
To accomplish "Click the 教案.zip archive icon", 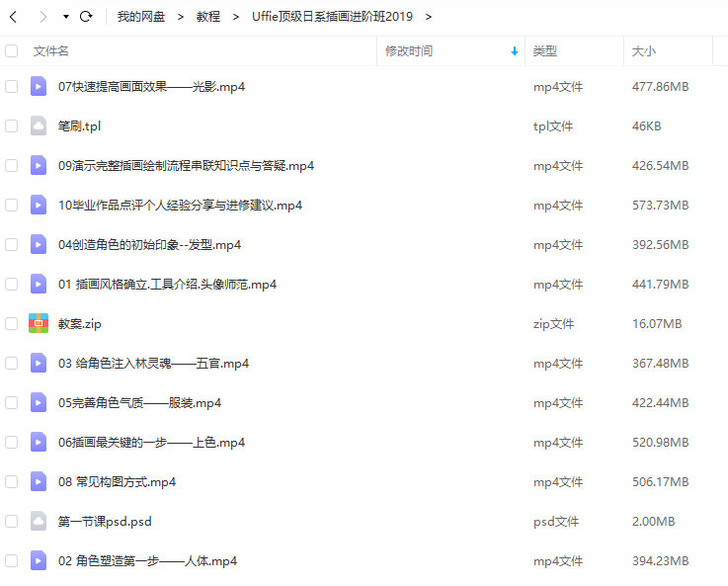I will (x=39, y=323).
